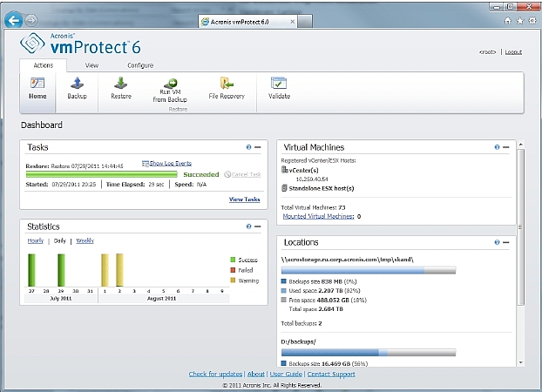
Task: Click the right panel scrollbar thumb
Action: tap(521, 226)
